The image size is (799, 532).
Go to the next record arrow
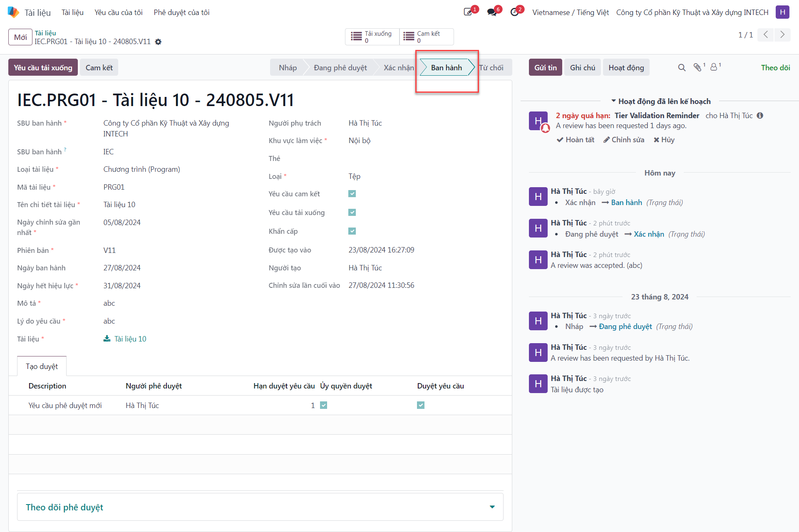pos(782,35)
